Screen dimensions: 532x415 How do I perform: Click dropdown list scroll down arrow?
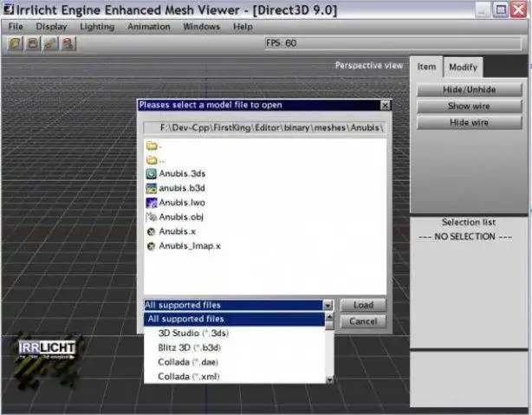329,379
